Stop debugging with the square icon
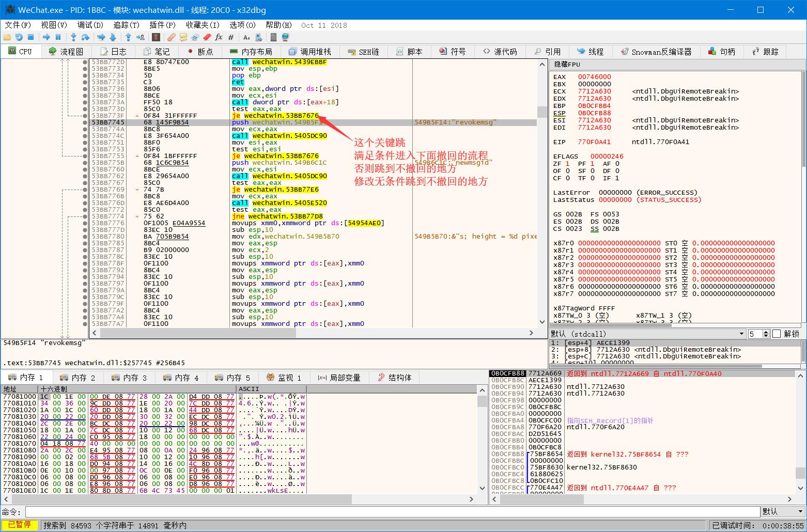 pyautogui.click(x=30, y=37)
